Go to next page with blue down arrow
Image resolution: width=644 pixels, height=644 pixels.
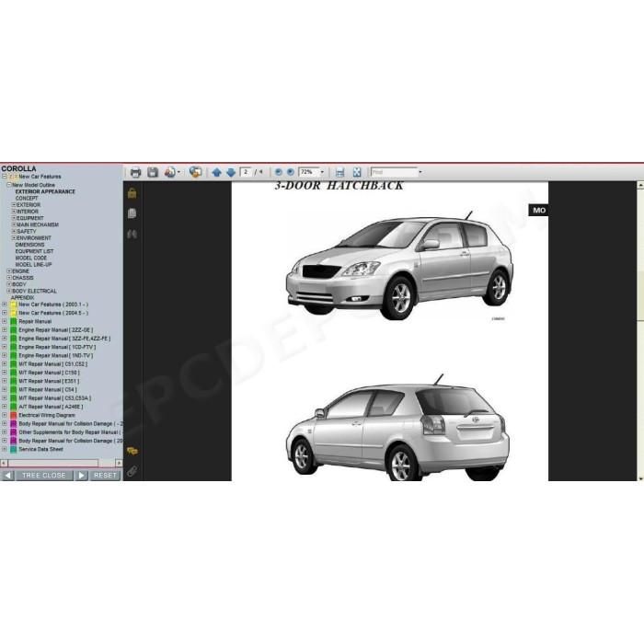231,172
